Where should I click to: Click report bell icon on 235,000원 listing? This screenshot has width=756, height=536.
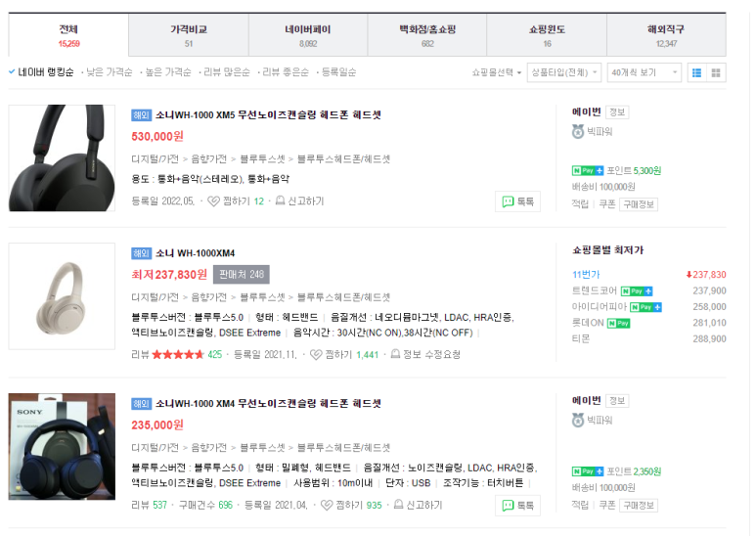pyautogui.click(x=399, y=505)
